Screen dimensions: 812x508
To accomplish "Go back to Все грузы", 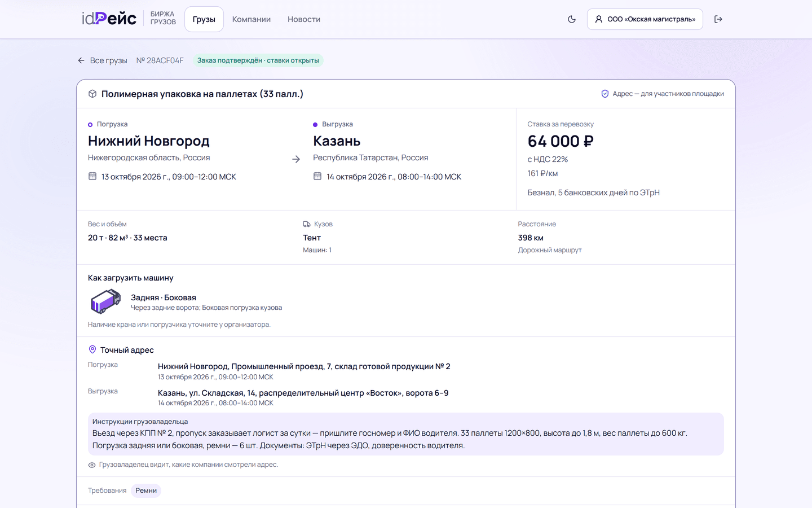I will click(x=103, y=60).
